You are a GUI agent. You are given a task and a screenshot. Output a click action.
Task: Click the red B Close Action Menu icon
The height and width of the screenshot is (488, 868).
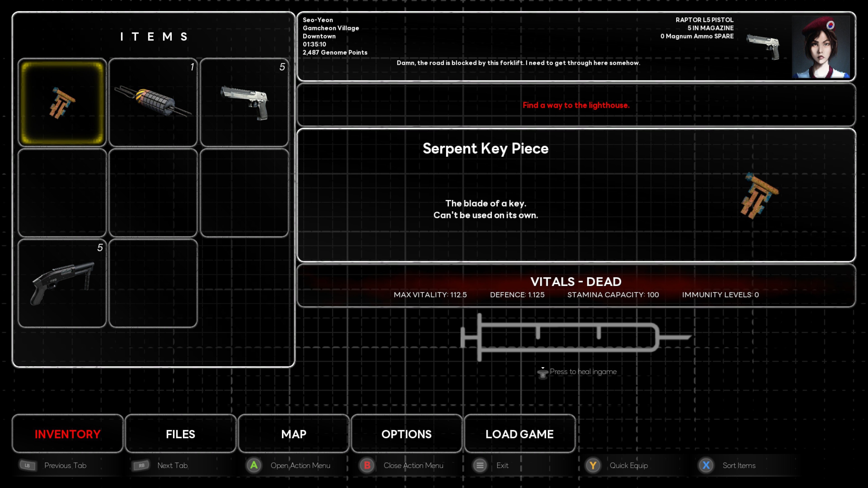pos(367,465)
